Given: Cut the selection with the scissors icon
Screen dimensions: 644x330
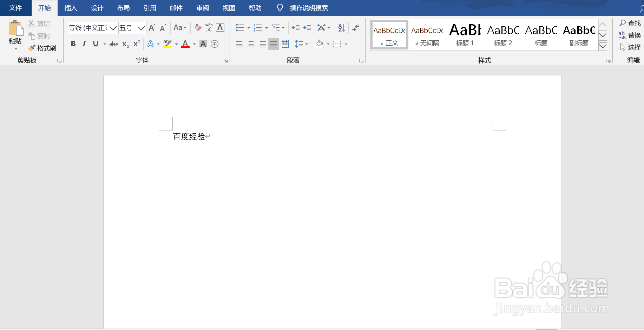Looking at the screenshot, I should click(31, 23).
